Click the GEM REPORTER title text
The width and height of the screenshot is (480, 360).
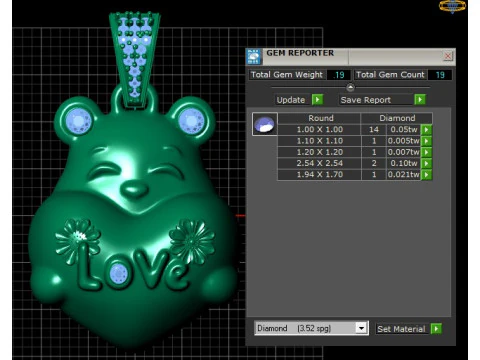(x=300, y=53)
